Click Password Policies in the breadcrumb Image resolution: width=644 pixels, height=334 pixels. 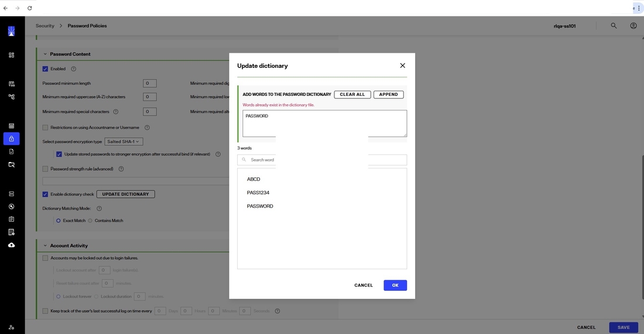point(87,25)
